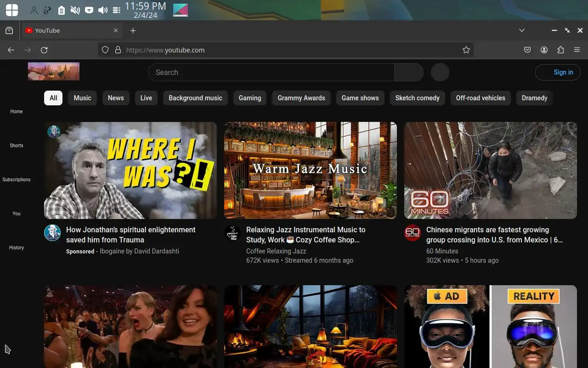The width and height of the screenshot is (588, 368).
Task: Select the Gaming filter chip
Action: click(250, 98)
